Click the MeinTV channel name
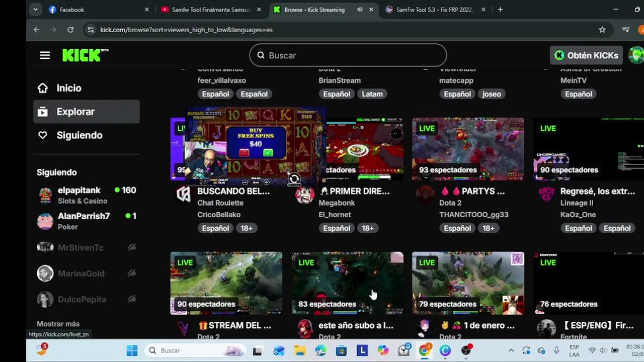Image resolution: width=644 pixels, height=362 pixels. [x=574, y=80]
